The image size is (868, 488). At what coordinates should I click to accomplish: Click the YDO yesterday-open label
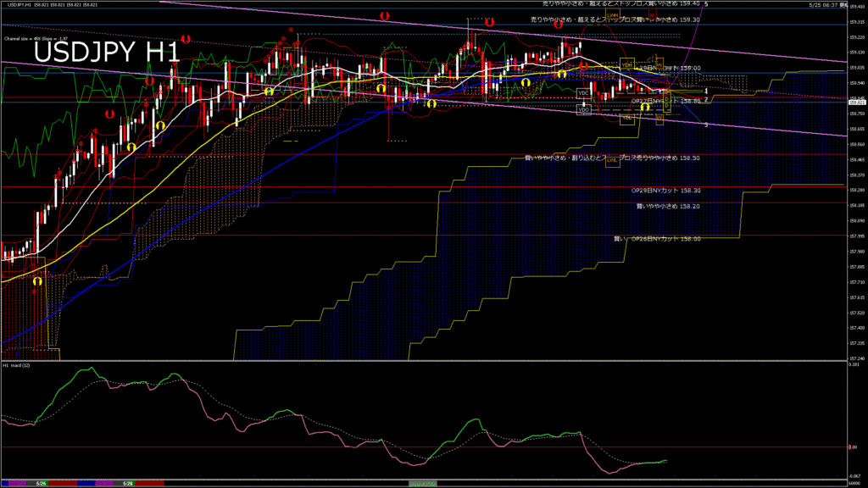coord(584,110)
